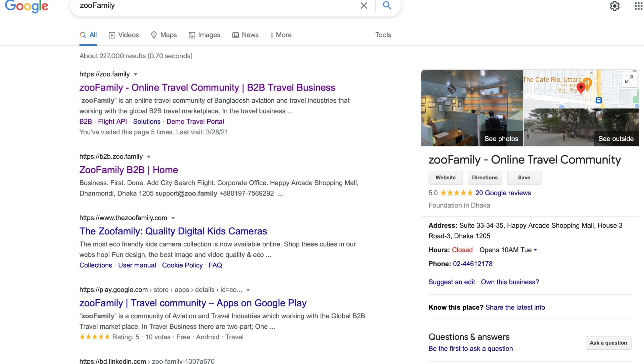Click the bd.linkedin.com result URL
This screenshot has width=644, height=364.
point(147,361)
